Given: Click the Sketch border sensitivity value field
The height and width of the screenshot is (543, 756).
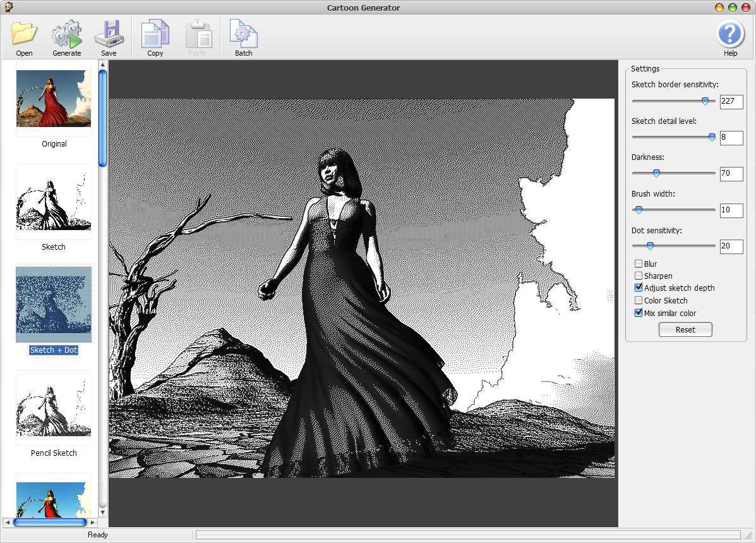Looking at the screenshot, I should 731,101.
